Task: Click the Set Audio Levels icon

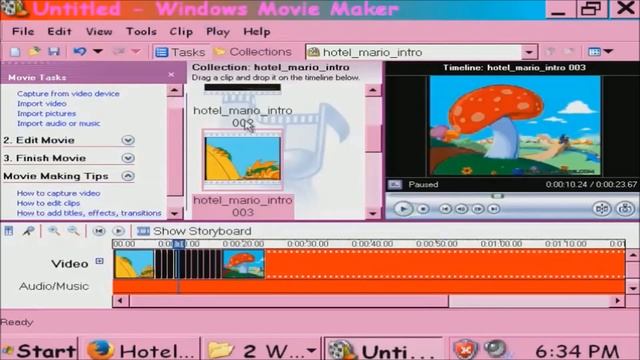Action: [9, 231]
